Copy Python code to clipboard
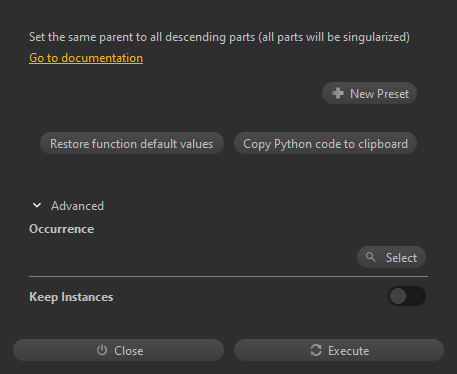The width and height of the screenshot is (457, 374). pos(325,144)
